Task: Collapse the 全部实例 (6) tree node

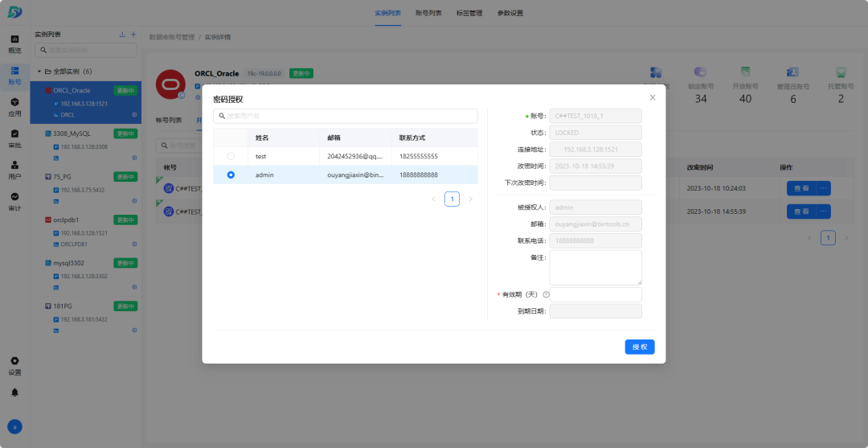Action: click(39, 72)
